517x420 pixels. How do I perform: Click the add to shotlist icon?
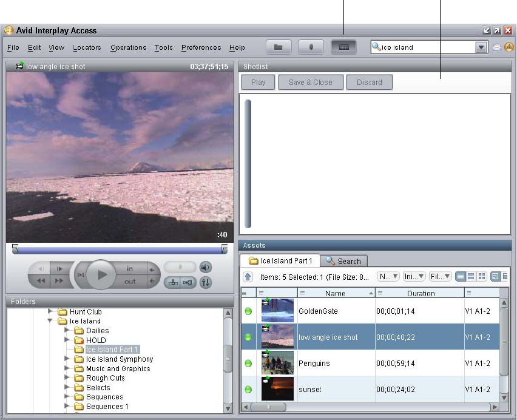173,282
